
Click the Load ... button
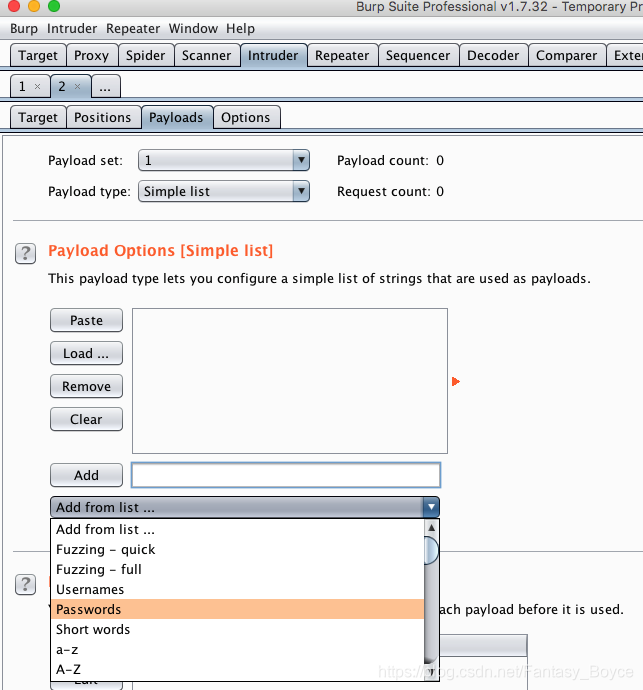tap(86, 353)
